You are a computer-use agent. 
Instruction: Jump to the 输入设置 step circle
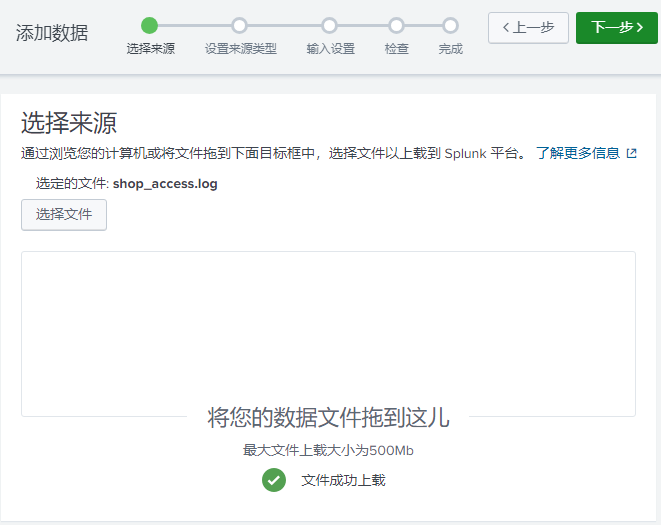click(x=330, y=25)
